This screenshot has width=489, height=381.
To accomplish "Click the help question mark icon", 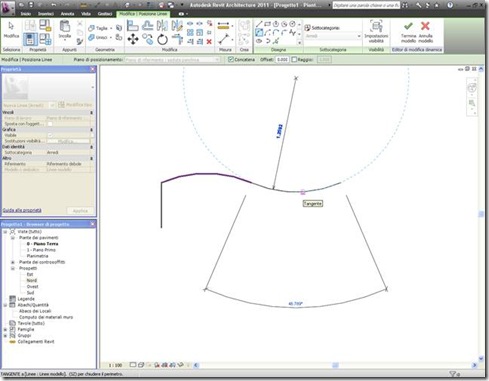I will tap(450, 5).
